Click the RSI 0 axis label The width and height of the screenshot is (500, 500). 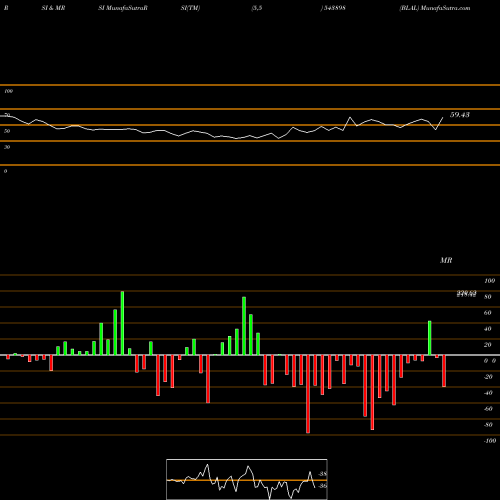coord(5,171)
